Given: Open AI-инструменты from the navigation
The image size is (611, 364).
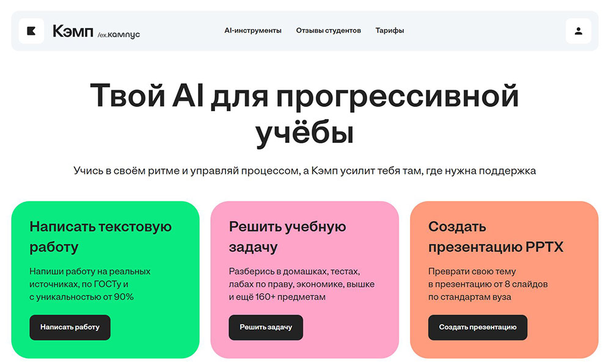Looking at the screenshot, I should point(252,29).
